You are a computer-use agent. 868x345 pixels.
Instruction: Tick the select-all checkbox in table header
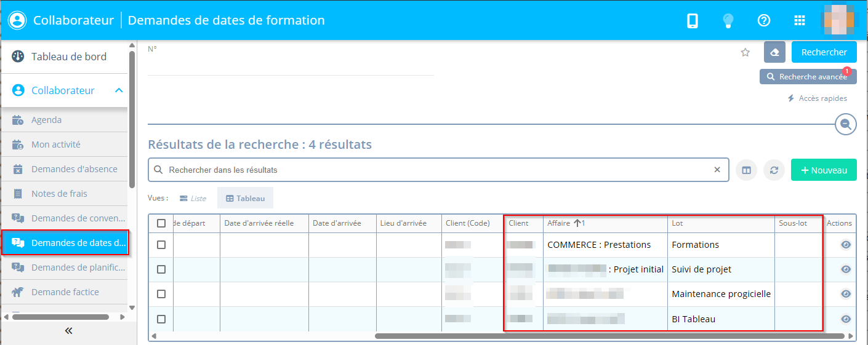pos(161,223)
